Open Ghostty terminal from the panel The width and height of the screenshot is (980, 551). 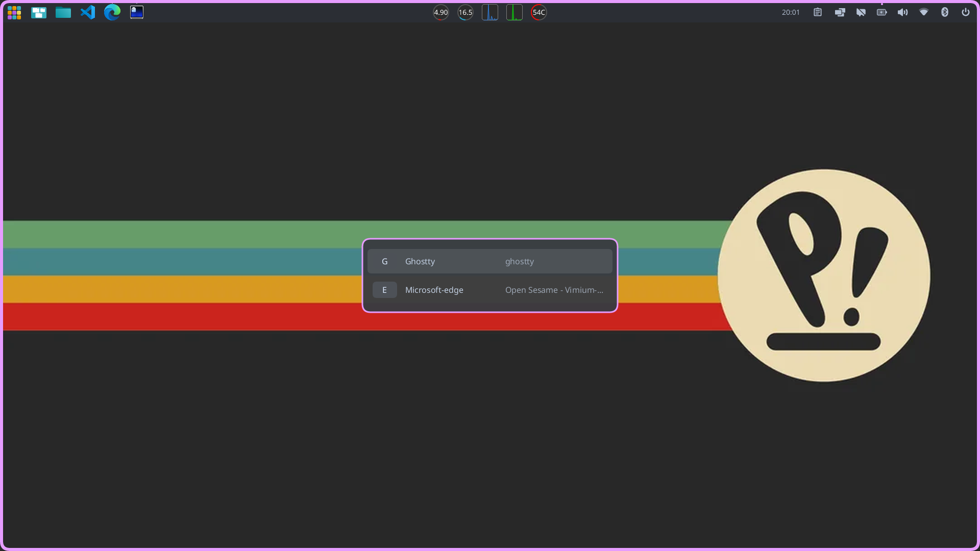[136, 12]
